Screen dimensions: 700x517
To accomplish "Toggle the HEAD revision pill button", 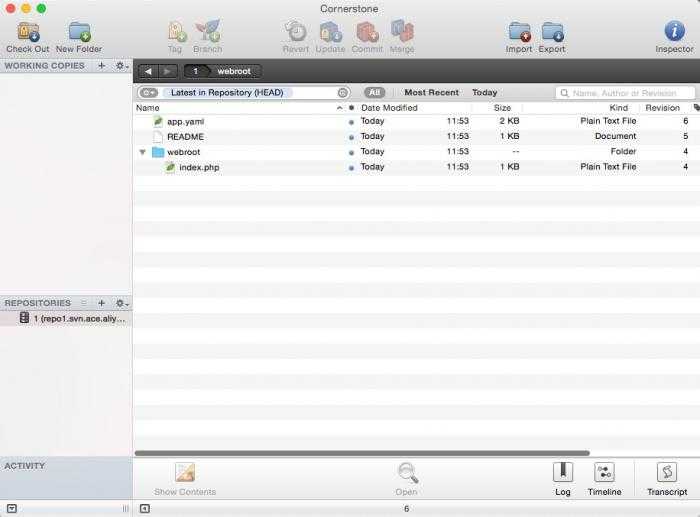I will click(x=149, y=92).
